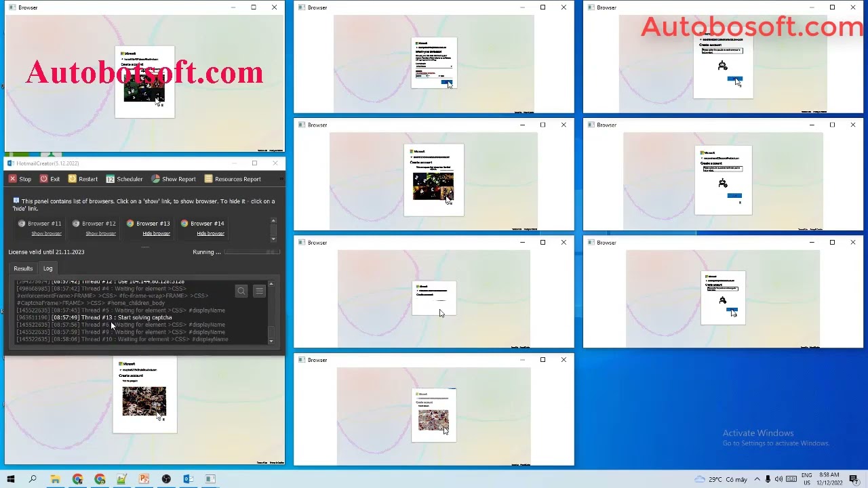Screen dimensions: 868x488
Task: Open taskbar search magnifier
Action: 33,479
